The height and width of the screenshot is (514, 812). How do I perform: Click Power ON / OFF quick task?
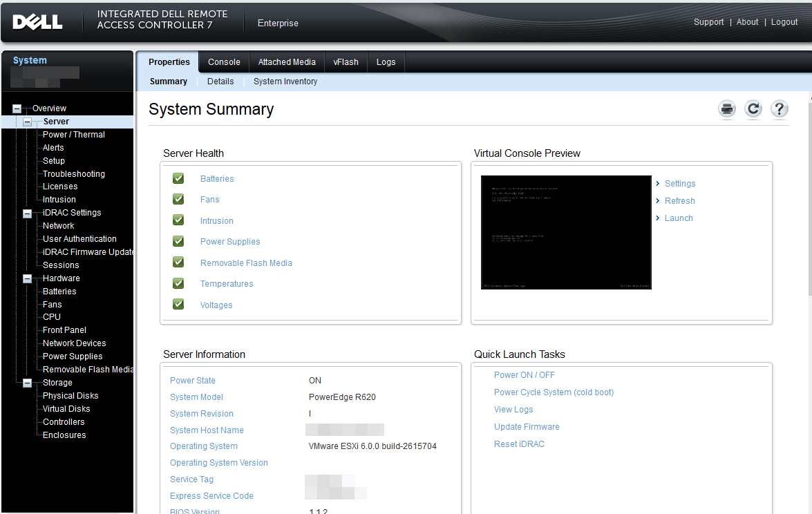click(x=524, y=374)
